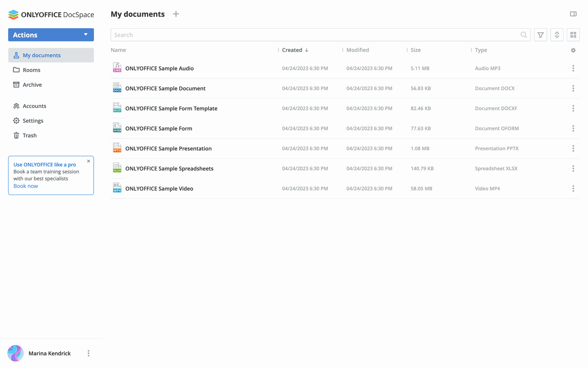Open Marina Kendrick profile options menu
The width and height of the screenshot is (588, 368).
(x=89, y=353)
